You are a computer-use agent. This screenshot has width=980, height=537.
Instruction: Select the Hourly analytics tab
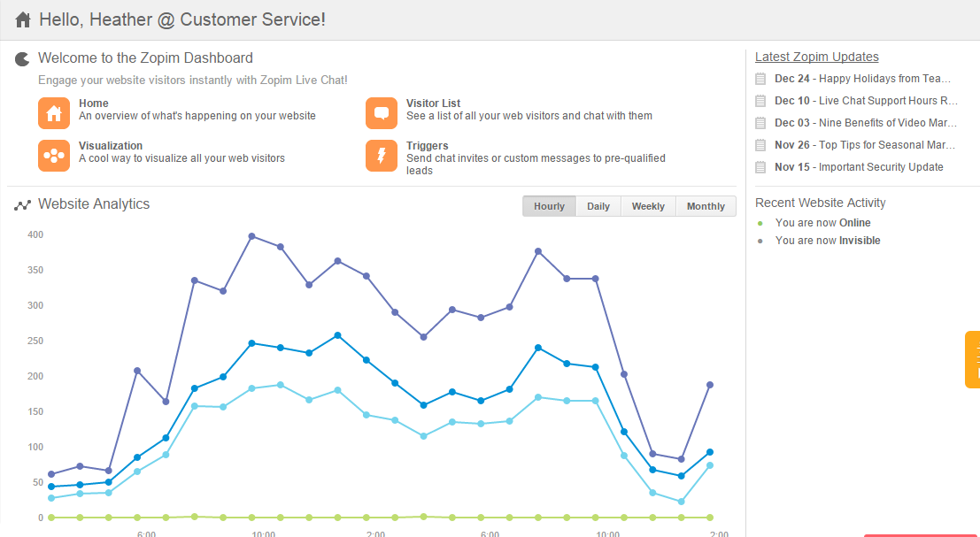[550, 206]
